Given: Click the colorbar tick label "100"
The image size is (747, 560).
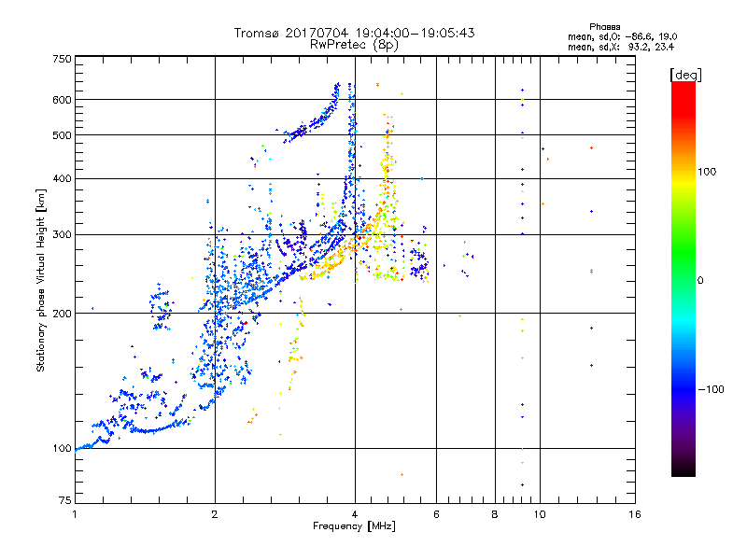Looking at the screenshot, I should point(707,172).
